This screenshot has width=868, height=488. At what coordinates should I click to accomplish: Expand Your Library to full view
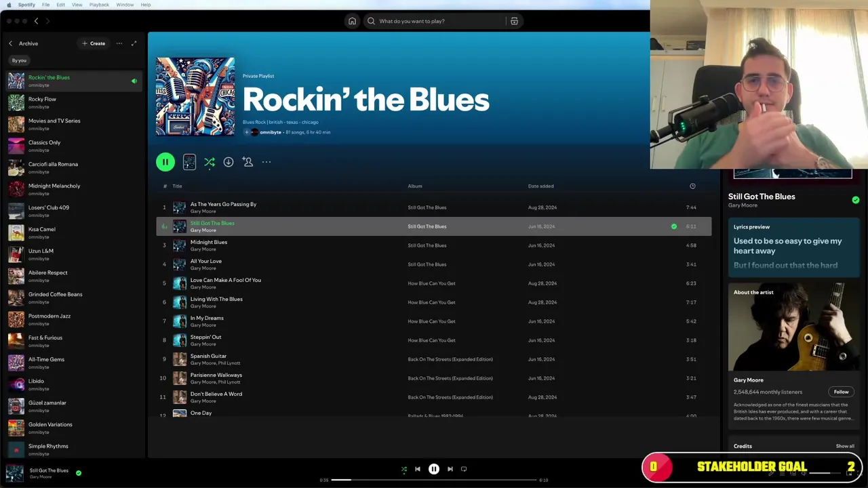pyautogui.click(x=134, y=43)
